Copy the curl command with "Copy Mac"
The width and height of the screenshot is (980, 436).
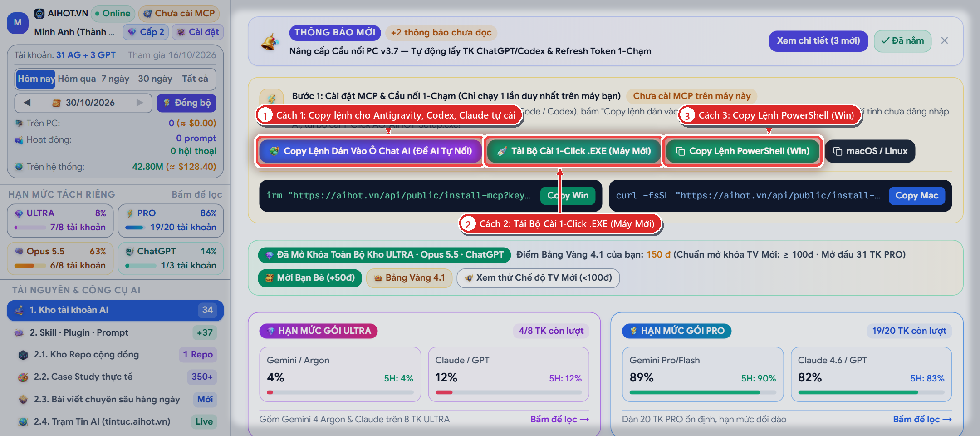916,196
